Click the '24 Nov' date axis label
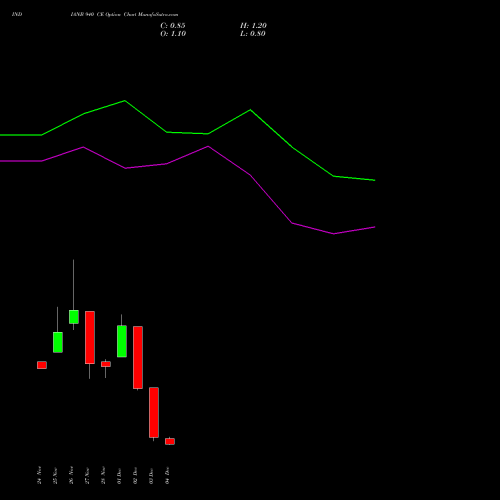The width and height of the screenshot is (500, 500). coord(40,475)
